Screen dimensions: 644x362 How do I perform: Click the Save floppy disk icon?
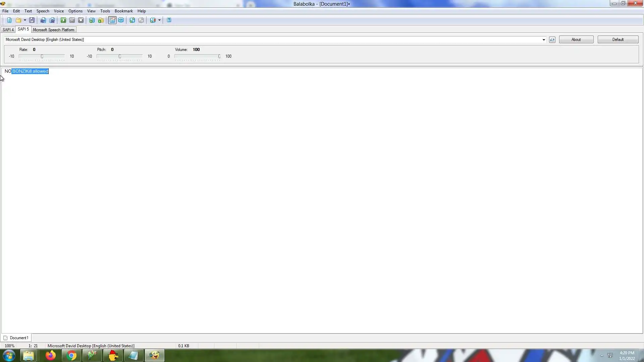click(x=32, y=20)
